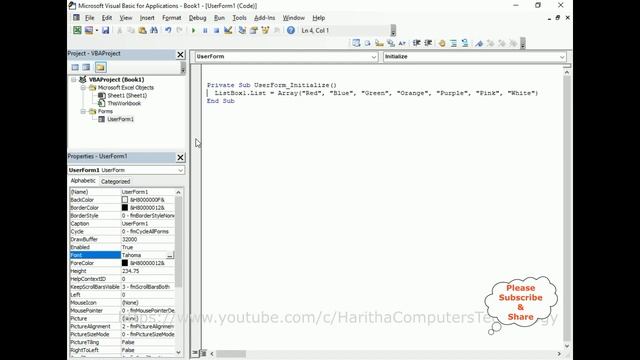Image resolution: width=640 pixels, height=360 pixels.
Task: Open the Tools menu
Action: (239, 18)
